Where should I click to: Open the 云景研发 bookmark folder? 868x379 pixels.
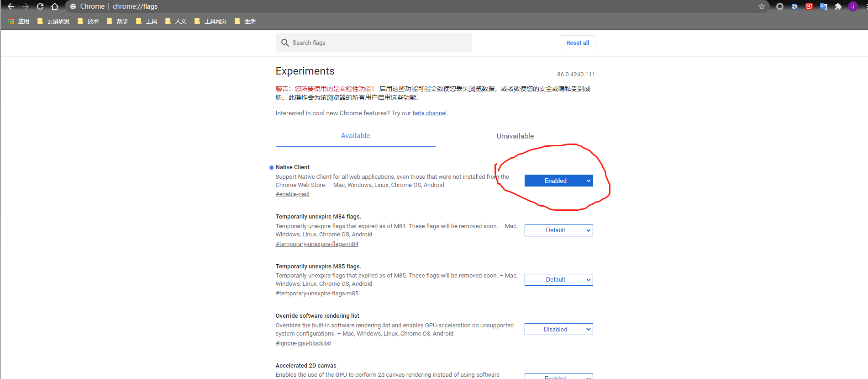53,21
